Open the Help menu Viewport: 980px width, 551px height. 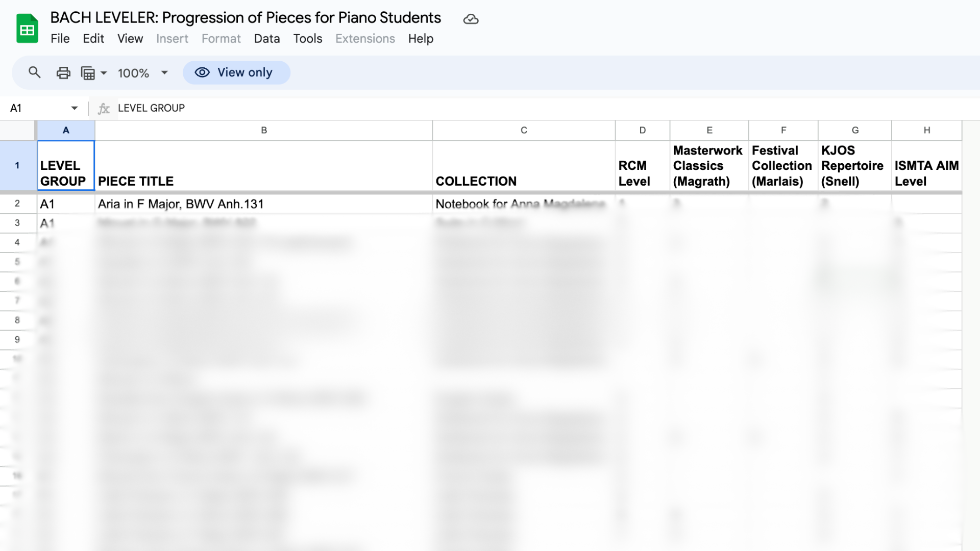point(421,39)
